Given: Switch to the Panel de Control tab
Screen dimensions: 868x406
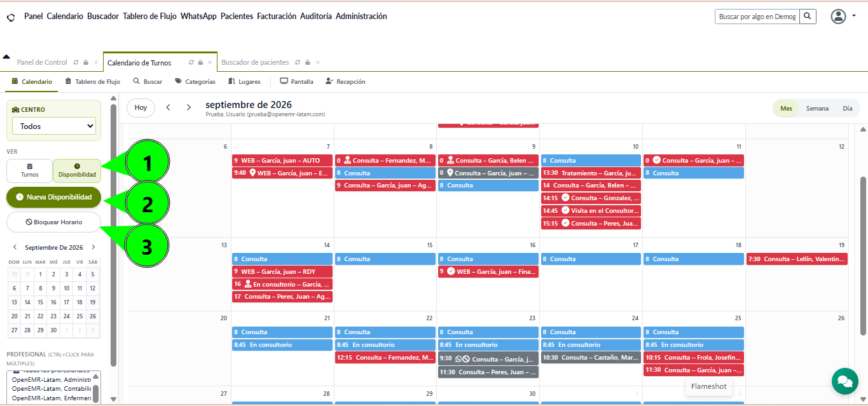Looking at the screenshot, I should [x=42, y=63].
